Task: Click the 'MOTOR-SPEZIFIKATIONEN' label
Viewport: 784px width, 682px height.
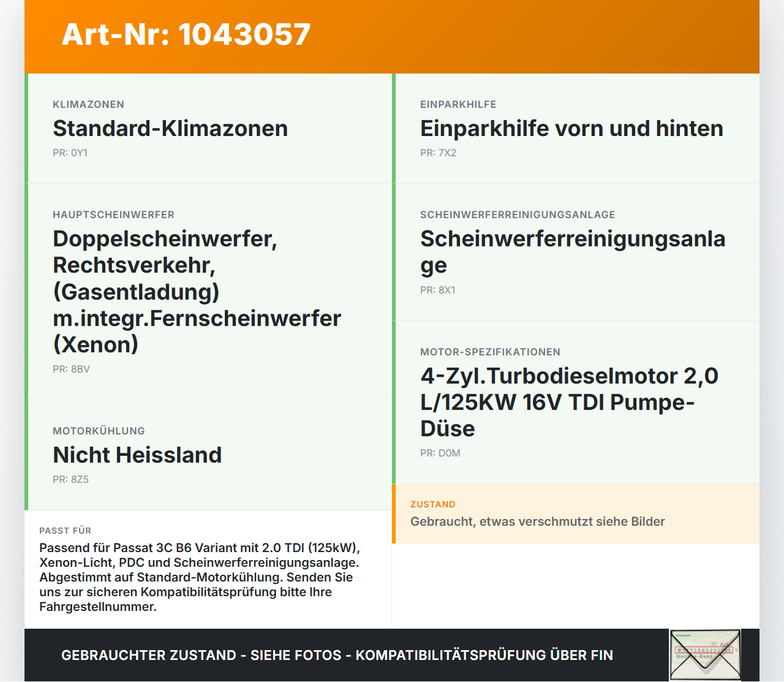Action: click(x=490, y=352)
